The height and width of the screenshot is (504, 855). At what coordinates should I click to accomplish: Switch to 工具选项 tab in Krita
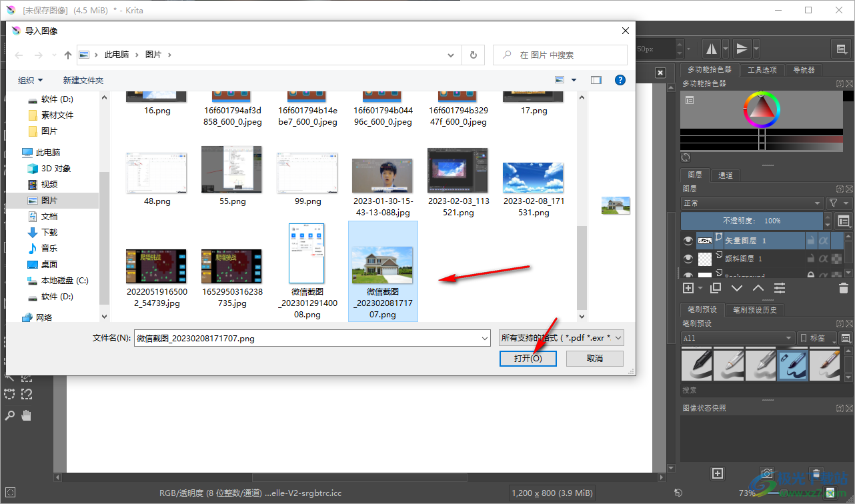762,70
